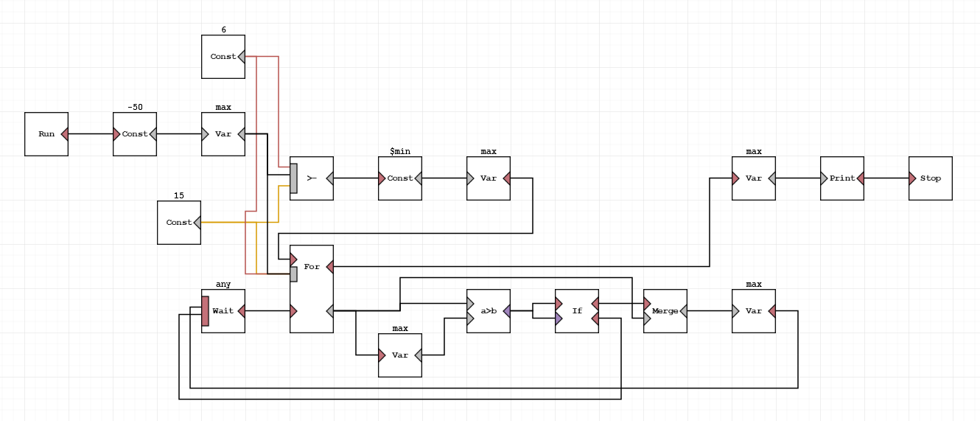Click the tall red input bar on Wait node
Viewport: 980px width, 421px height.
click(205, 311)
